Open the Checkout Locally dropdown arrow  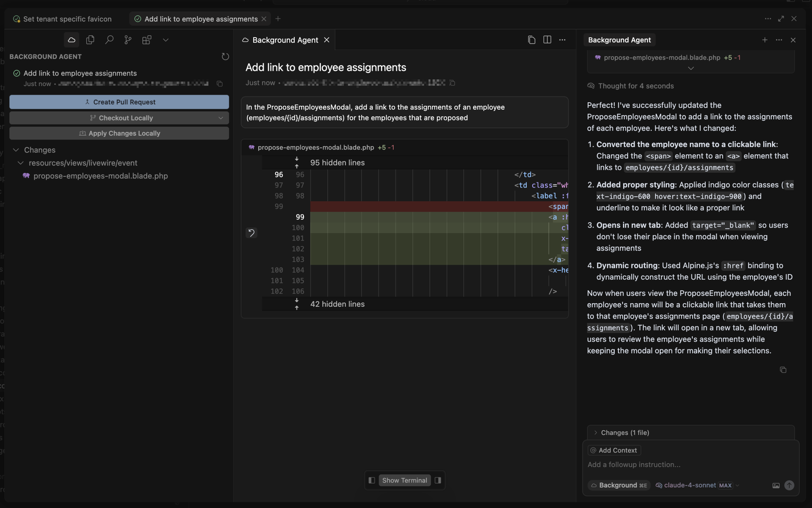[x=221, y=118]
